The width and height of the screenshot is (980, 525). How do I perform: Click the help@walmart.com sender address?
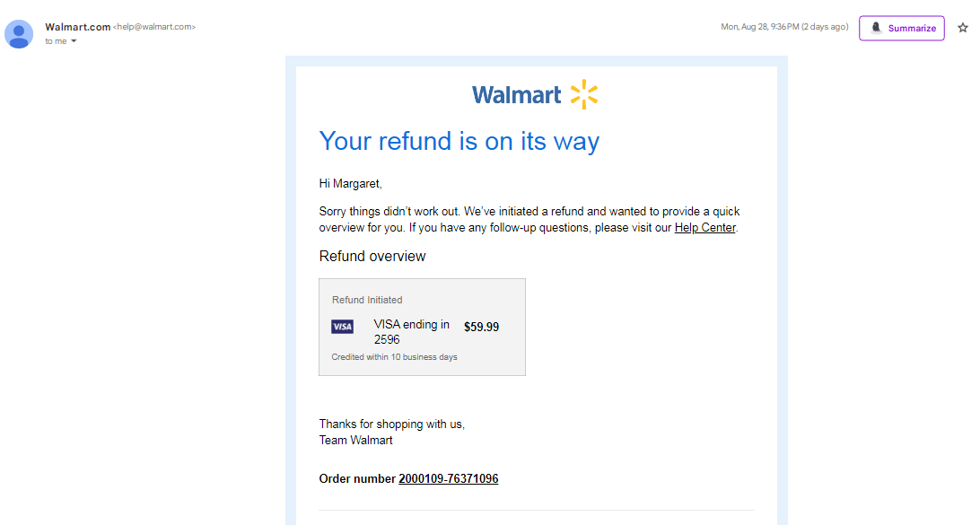(153, 27)
